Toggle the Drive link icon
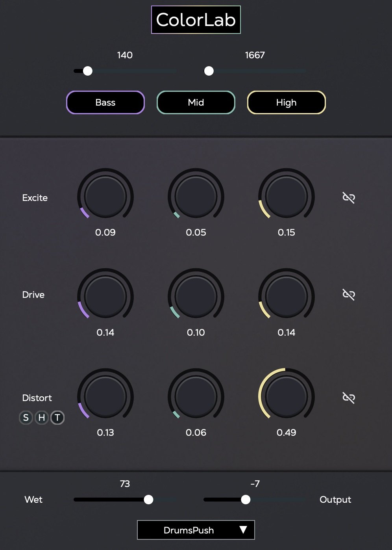 click(x=349, y=295)
